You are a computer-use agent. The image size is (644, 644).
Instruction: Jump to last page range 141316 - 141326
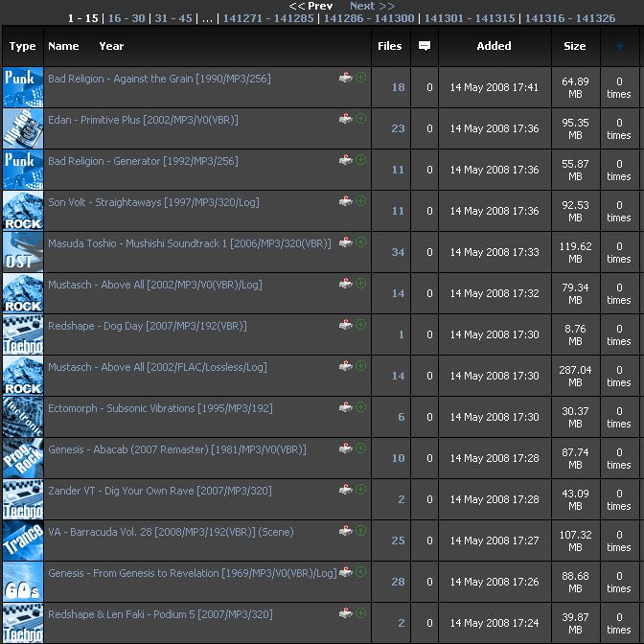point(569,18)
